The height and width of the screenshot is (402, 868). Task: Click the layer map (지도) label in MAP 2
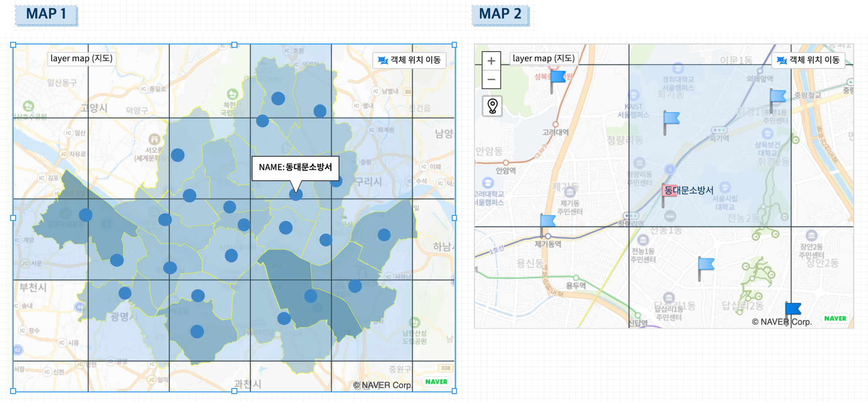pyautogui.click(x=544, y=58)
